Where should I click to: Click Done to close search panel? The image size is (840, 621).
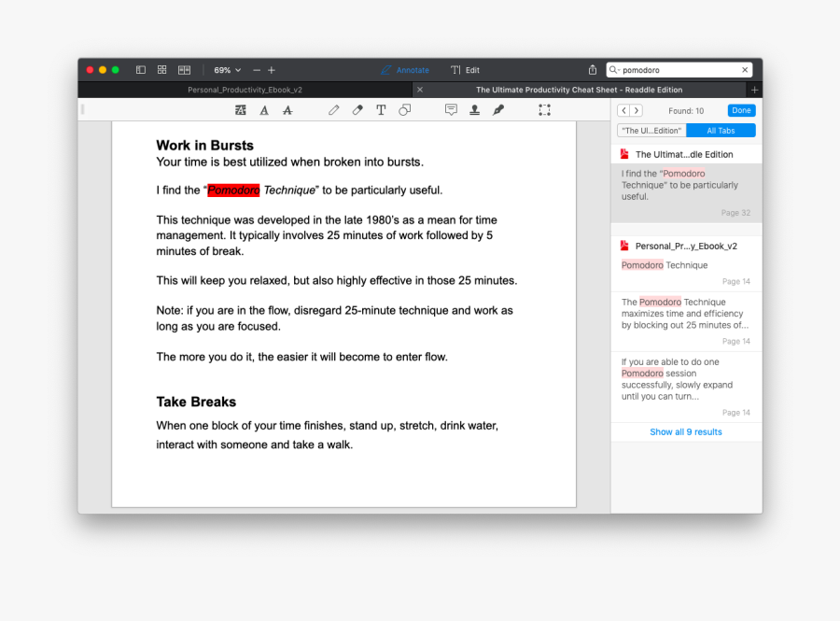(741, 110)
